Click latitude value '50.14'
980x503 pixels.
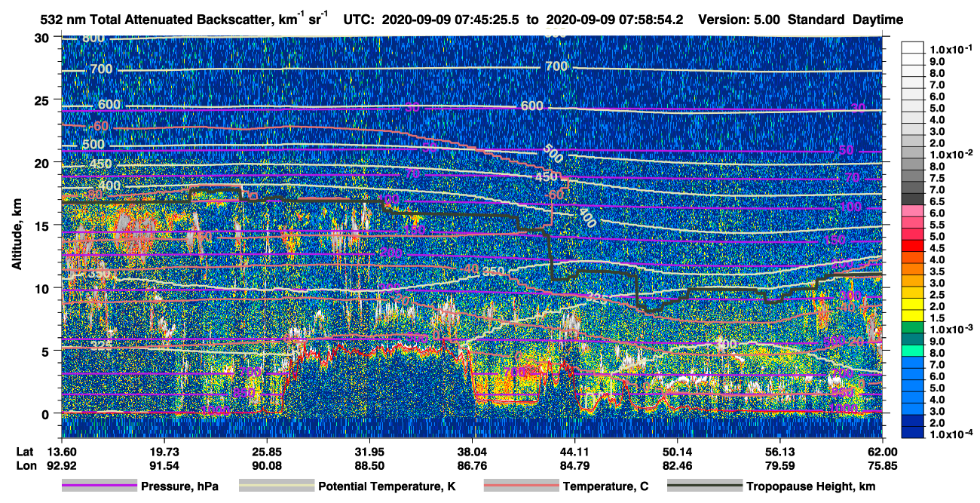[x=677, y=451]
